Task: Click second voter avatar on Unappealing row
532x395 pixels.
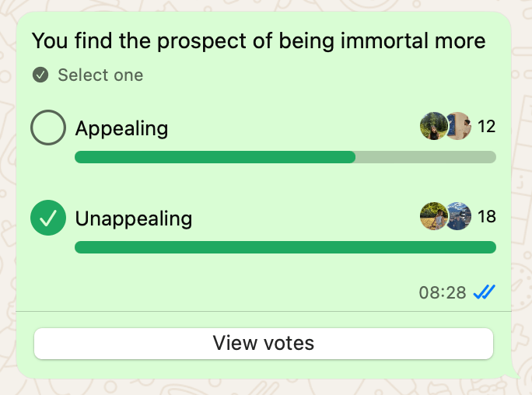Action: tap(460, 216)
